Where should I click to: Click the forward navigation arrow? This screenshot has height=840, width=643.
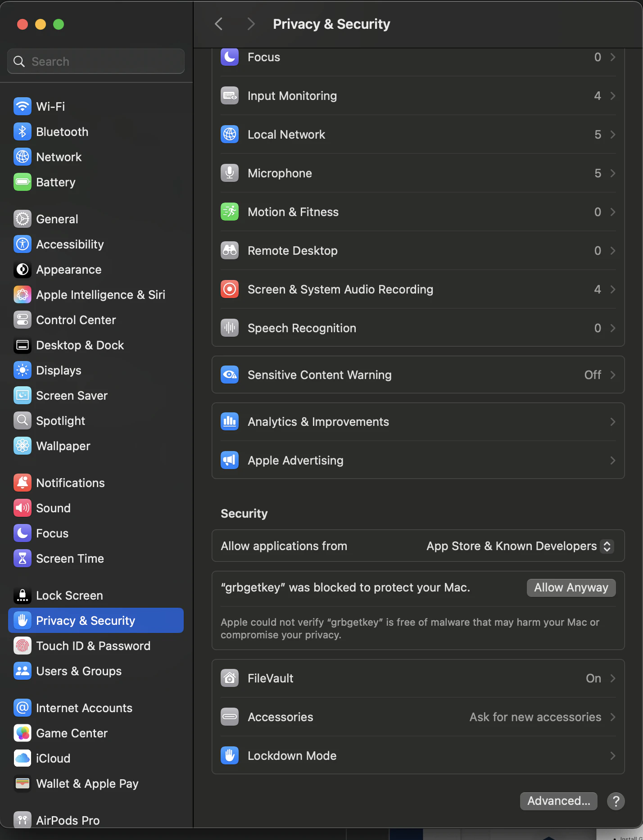[x=251, y=24]
